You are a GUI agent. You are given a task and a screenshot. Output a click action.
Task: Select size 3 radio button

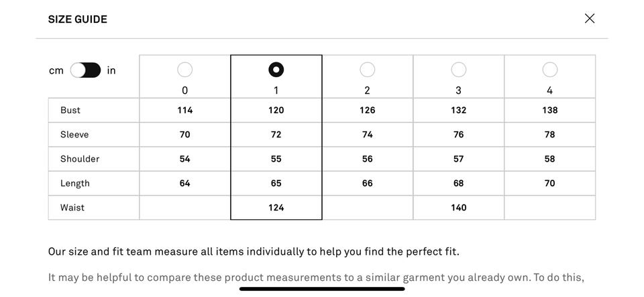coord(458,70)
